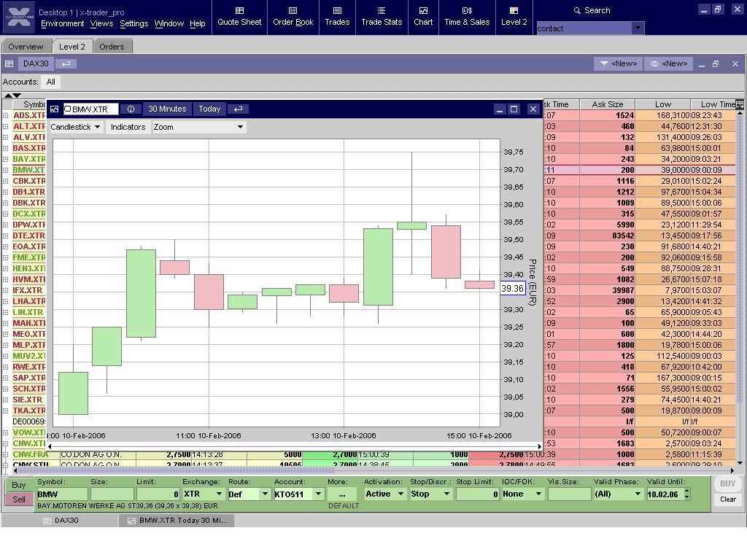Viewport: 747px width, 560px height.
Task: Open the IOC/FOK None dropdown
Action: pos(538,494)
